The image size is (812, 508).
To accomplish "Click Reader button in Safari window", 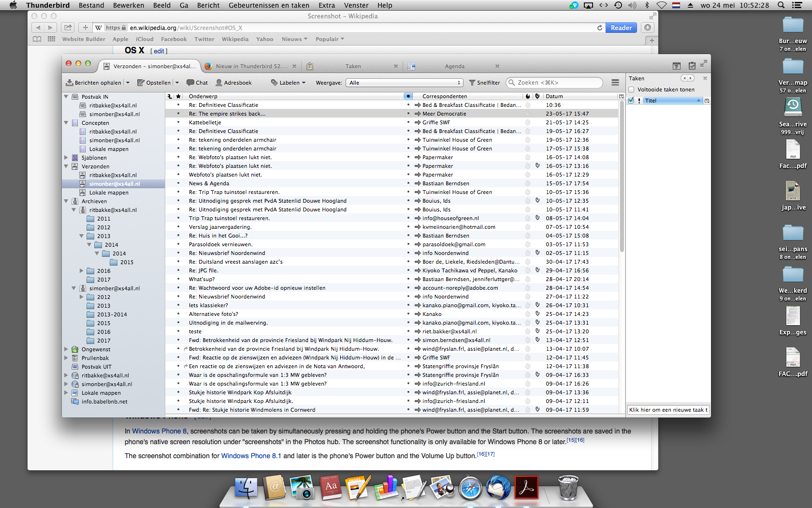I will point(621,28).
